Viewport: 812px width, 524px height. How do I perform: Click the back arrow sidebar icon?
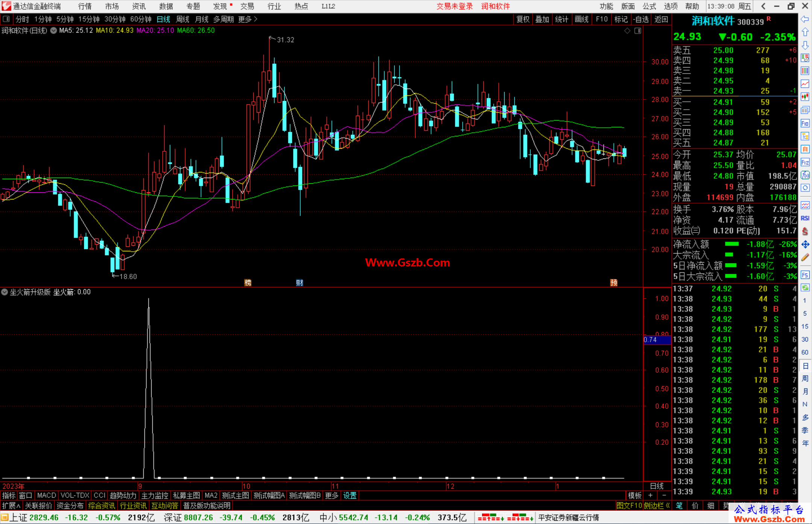point(805,19)
